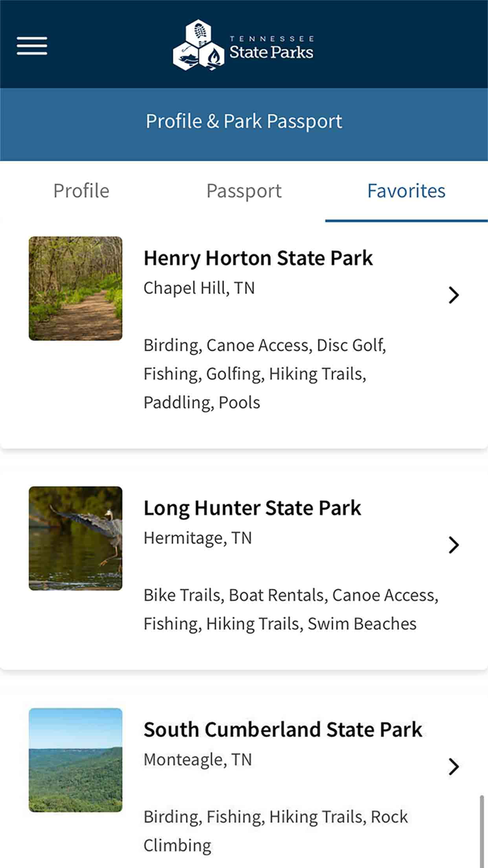
Task: Tap the Tennessee State Parks logo
Action: click(244, 44)
